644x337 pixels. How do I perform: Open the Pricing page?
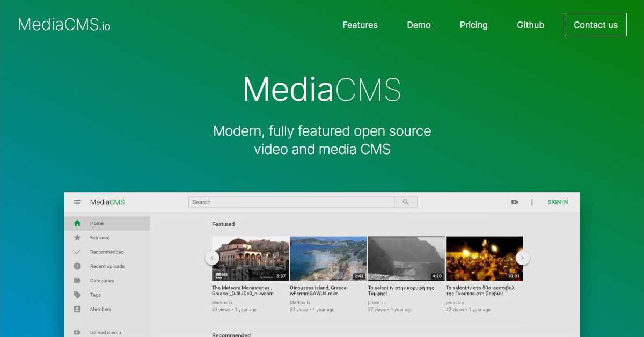click(473, 25)
